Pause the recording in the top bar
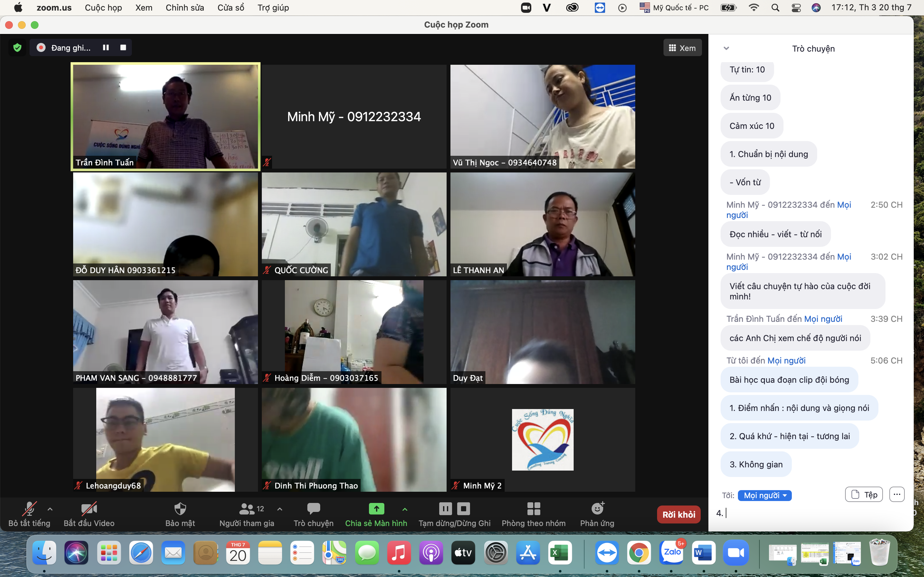The height and width of the screenshot is (577, 924). click(106, 48)
